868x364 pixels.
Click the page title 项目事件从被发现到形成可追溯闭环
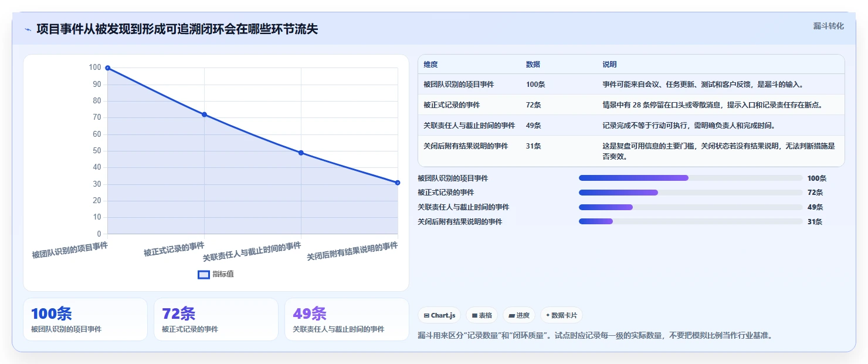(177, 29)
